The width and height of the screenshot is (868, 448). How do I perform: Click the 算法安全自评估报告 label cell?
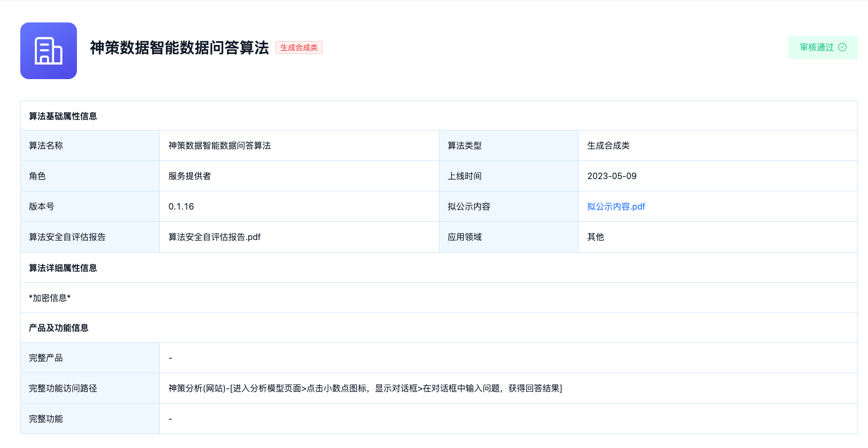click(x=90, y=237)
